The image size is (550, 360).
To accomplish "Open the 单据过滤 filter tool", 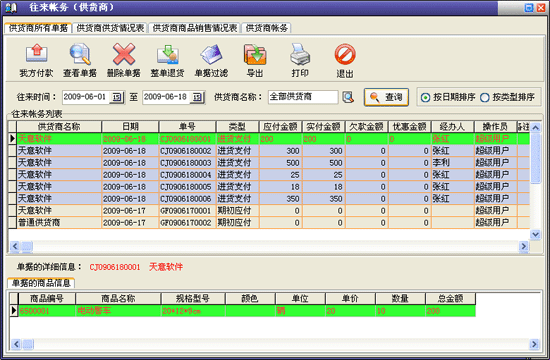I will click(211, 54).
